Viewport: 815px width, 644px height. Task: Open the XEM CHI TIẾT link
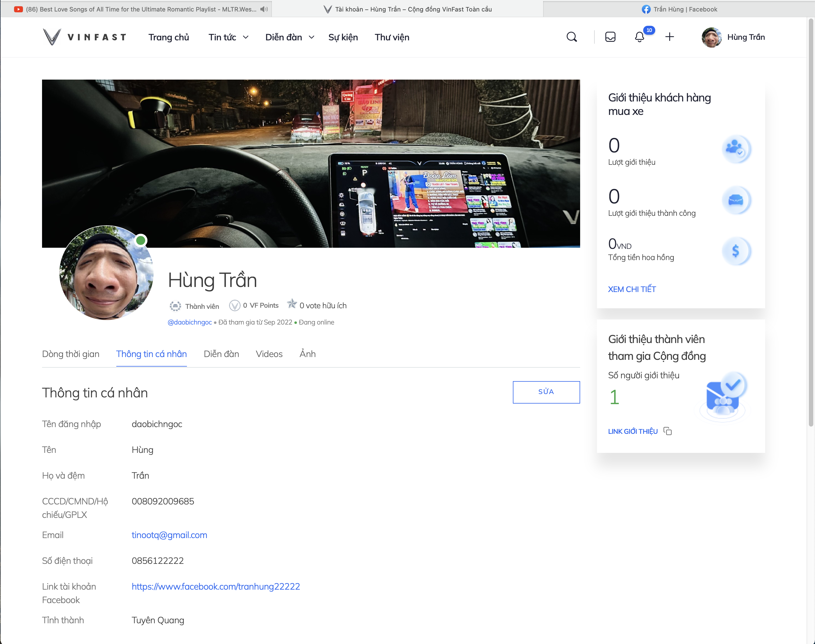[632, 289]
